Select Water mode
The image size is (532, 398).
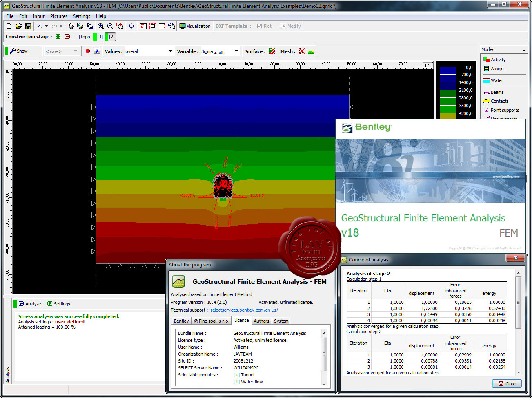[493, 80]
